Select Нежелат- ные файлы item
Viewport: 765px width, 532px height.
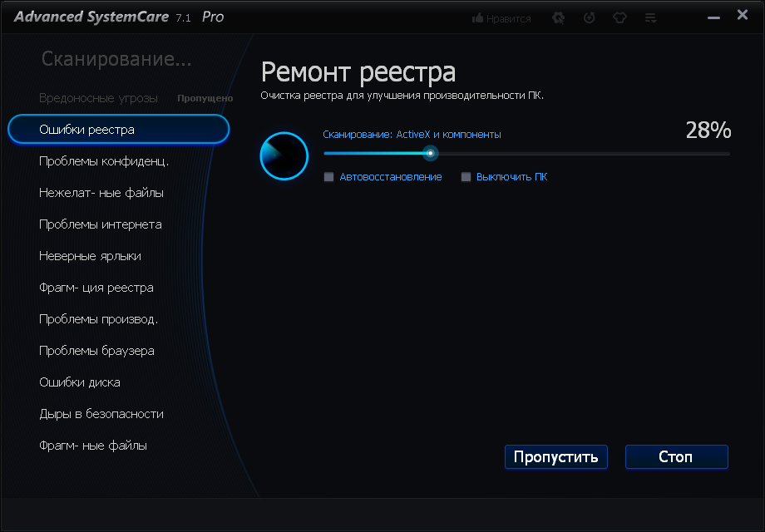point(101,193)
